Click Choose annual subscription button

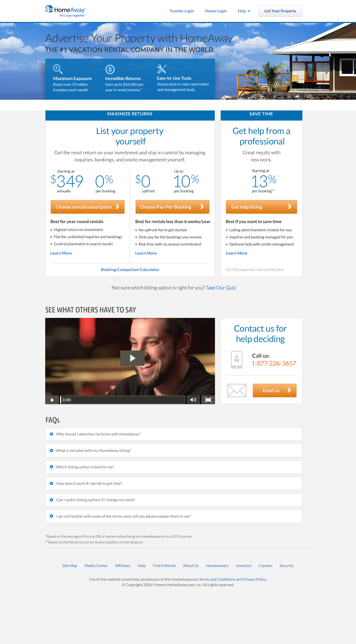88,207
